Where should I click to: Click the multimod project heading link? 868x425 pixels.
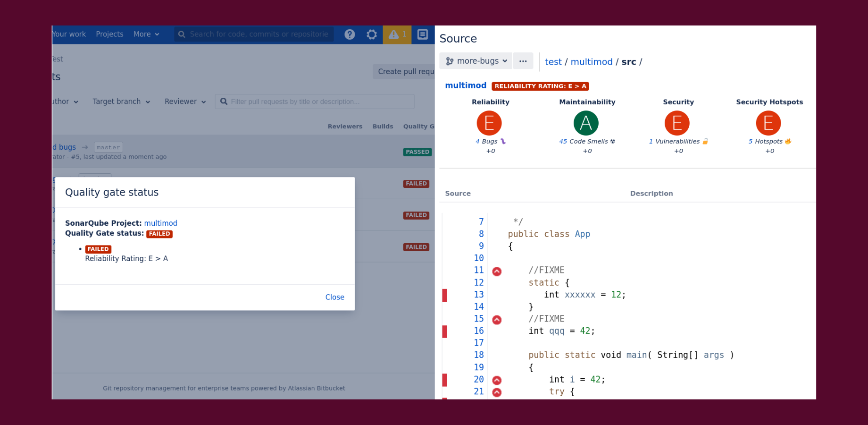click(x=466, y=85)
